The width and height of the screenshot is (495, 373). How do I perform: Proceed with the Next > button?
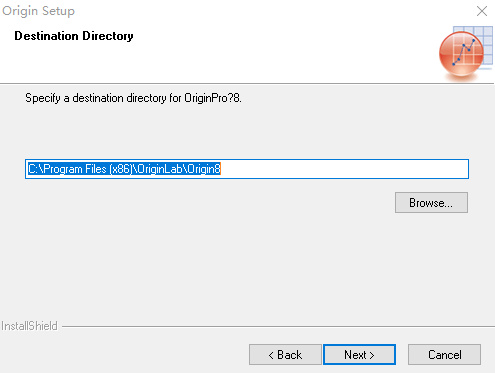click(359, 355)
